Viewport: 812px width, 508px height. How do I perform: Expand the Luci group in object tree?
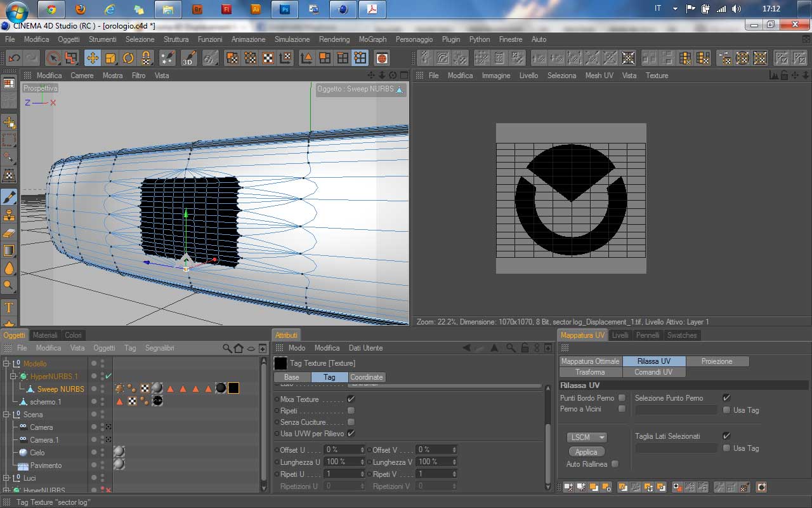click(x=7, y=478)
